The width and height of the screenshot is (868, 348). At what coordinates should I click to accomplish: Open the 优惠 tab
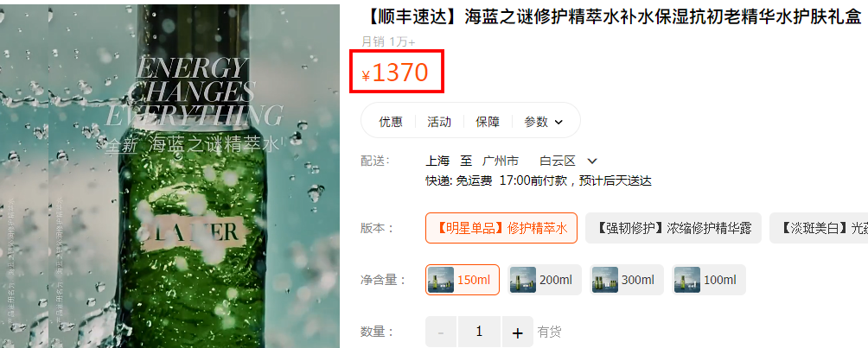[x=390, y=123]
